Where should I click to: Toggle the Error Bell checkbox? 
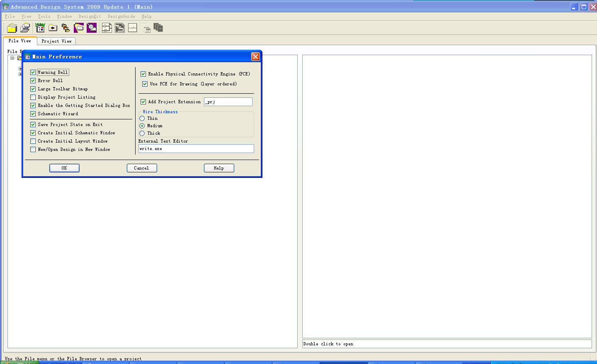click(x=33, y=80)
